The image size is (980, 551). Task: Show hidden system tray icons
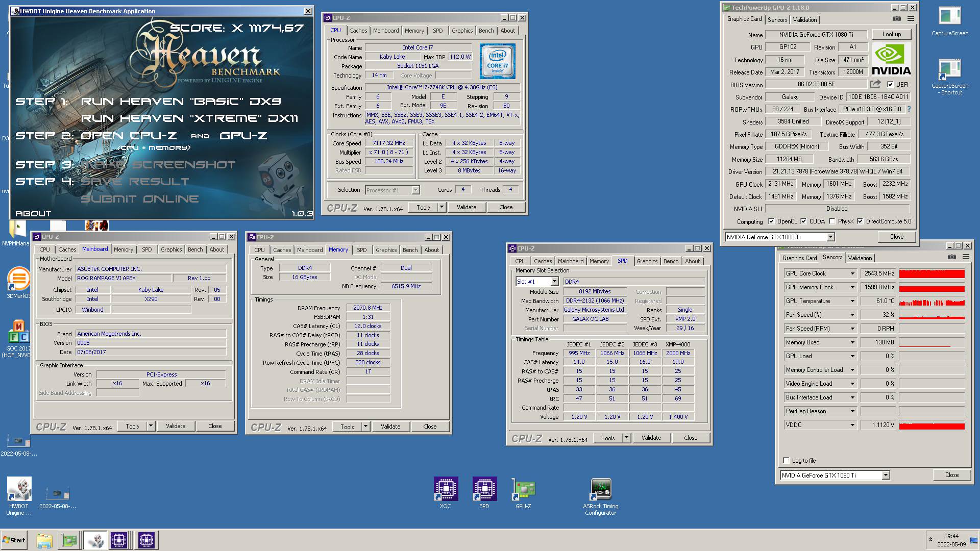930,540
